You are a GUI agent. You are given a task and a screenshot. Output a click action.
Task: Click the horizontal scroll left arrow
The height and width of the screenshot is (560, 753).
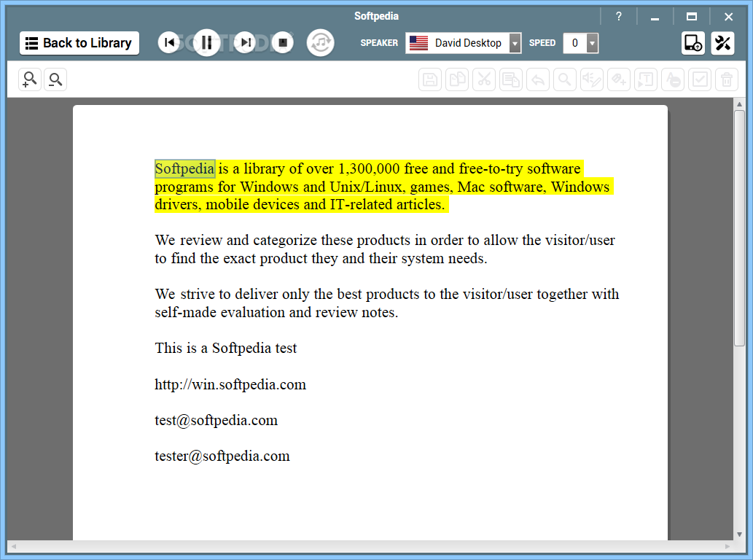pos(14,547)
